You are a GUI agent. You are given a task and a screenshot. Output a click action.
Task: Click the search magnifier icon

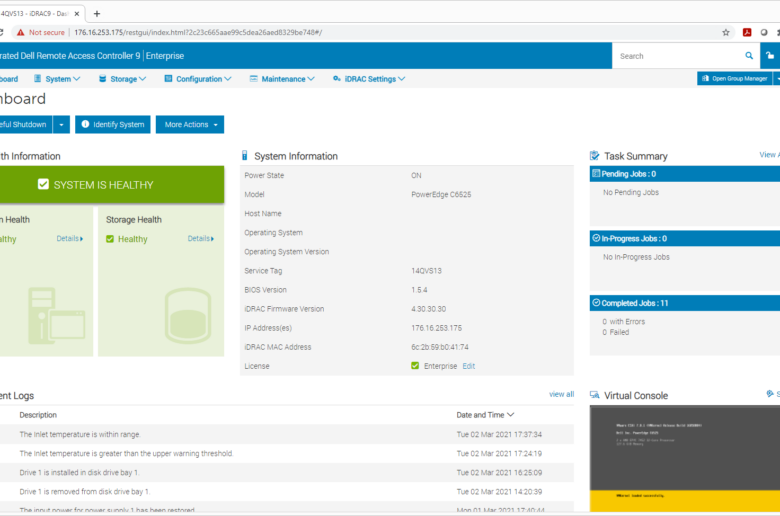749,56
